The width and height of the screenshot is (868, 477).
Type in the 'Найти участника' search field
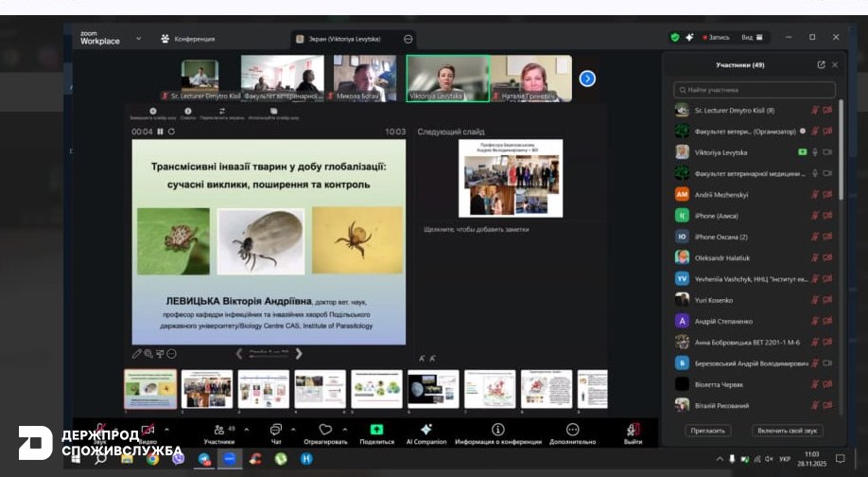[x=755, y=90]
